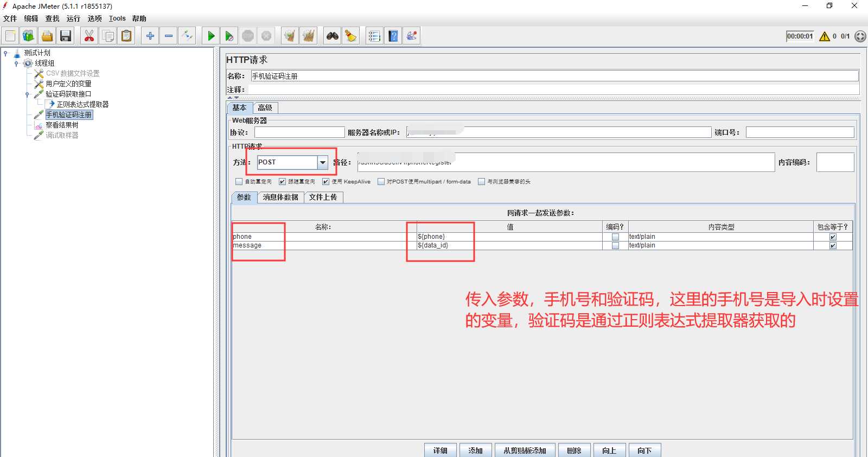Select the 参数 tab
868x457 pixels.
[x=244, y=197]
